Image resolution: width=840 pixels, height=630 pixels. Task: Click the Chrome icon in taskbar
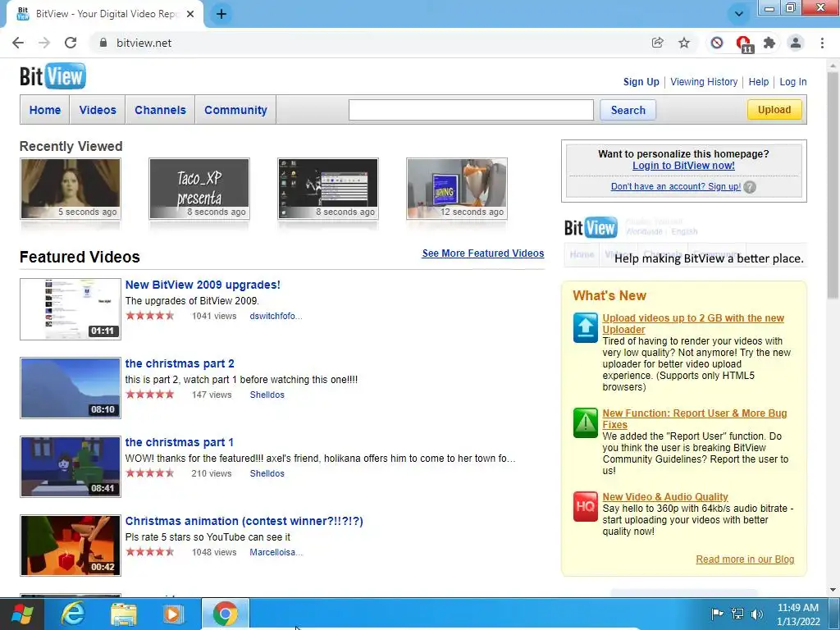(x=225, y=614)
